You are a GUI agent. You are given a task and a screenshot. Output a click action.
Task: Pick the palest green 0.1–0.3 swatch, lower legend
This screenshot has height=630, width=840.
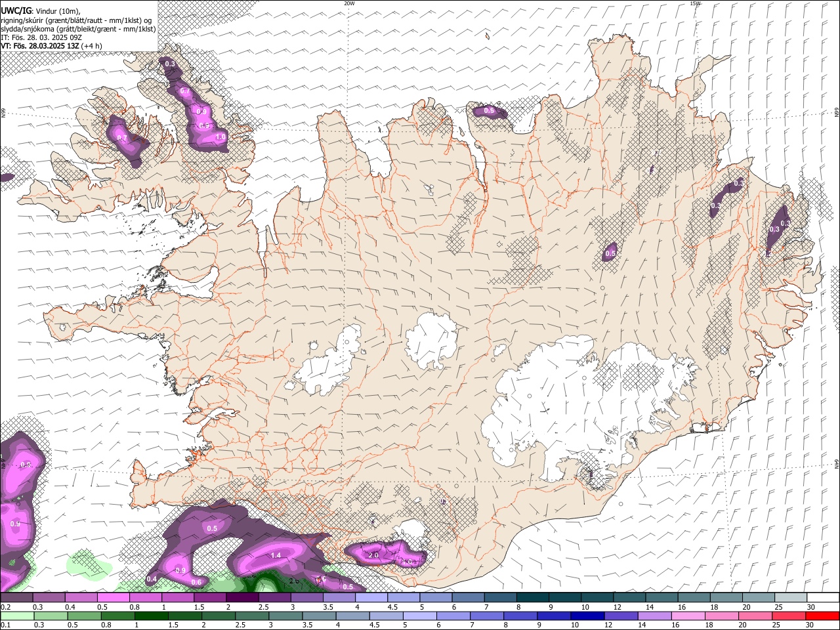coord(17,616)
